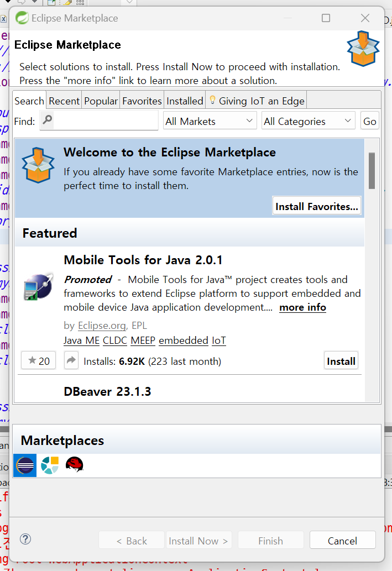Click the Mobile Tools for Java logo

pos(38,286)
